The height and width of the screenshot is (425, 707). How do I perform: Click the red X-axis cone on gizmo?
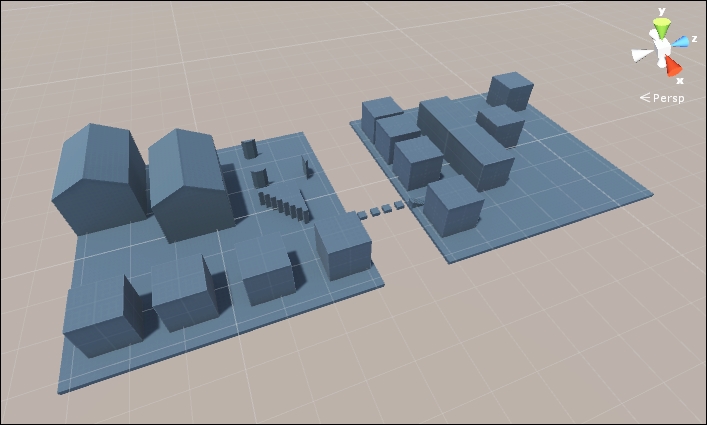click(x=673, y=66)
